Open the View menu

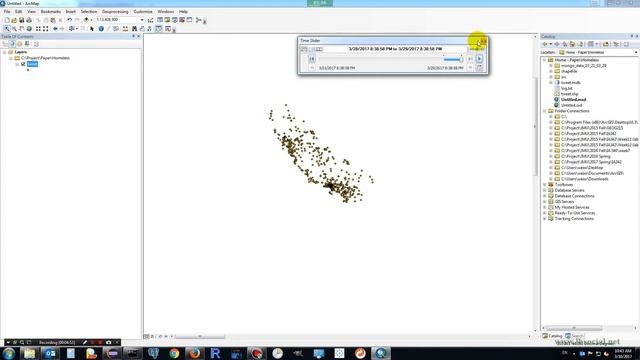click(31, 11)
